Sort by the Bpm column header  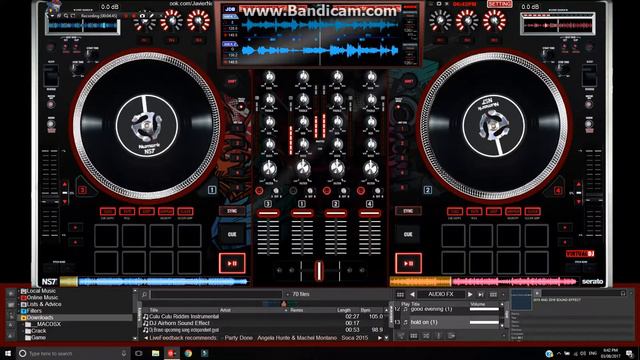[x=366, y=310]
